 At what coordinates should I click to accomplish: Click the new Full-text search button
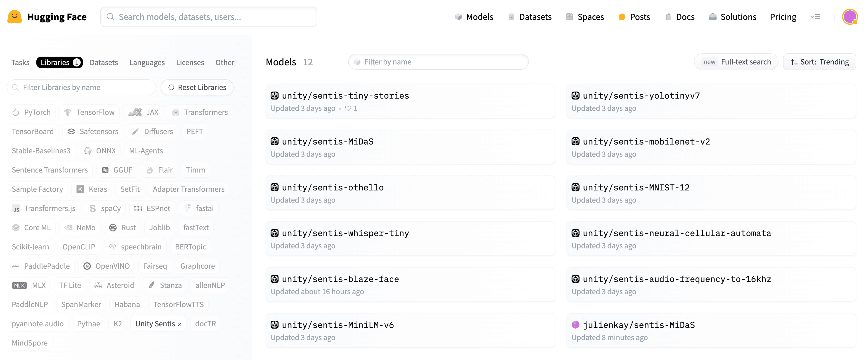(x=736, y=62)
